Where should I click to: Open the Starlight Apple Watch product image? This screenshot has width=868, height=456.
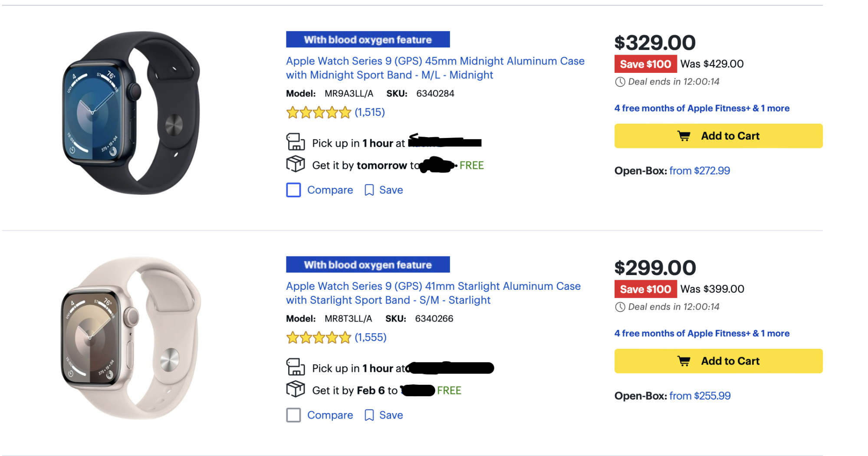(x=131, y=338)
